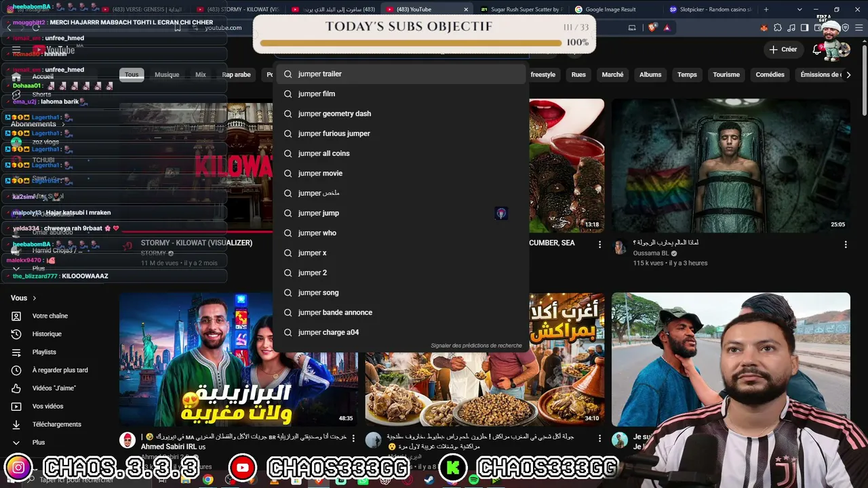868x488 pixels.
Task: Select the Mix filter chip
Action: pos(201,75)
